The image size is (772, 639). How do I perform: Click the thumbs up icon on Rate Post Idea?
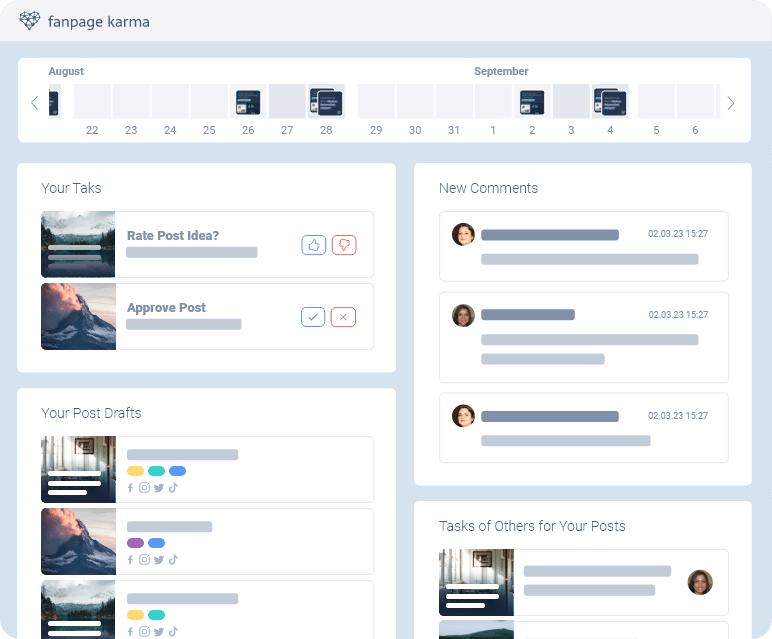point(313,245)
